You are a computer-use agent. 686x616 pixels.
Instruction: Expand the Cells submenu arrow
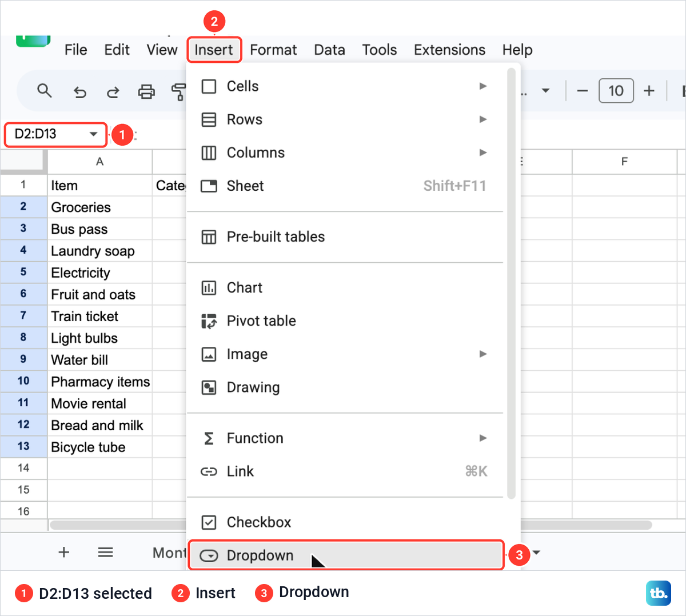[483, 86]
